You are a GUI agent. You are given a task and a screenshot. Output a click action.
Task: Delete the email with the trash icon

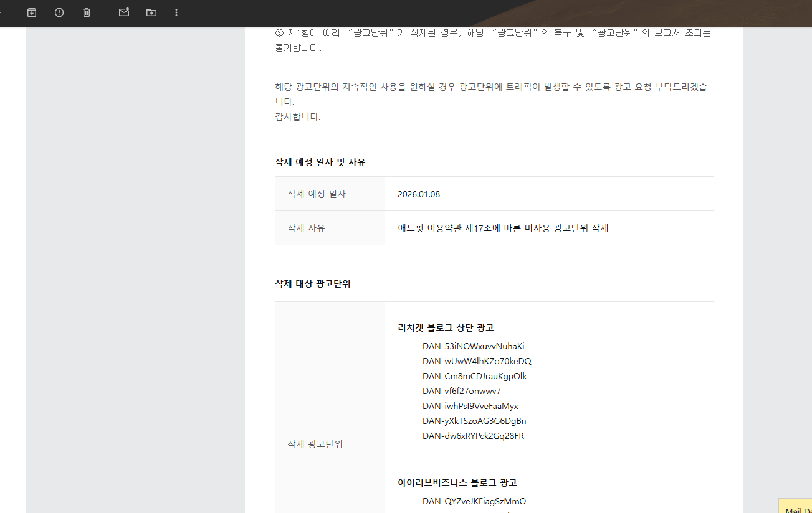[87, 12]
